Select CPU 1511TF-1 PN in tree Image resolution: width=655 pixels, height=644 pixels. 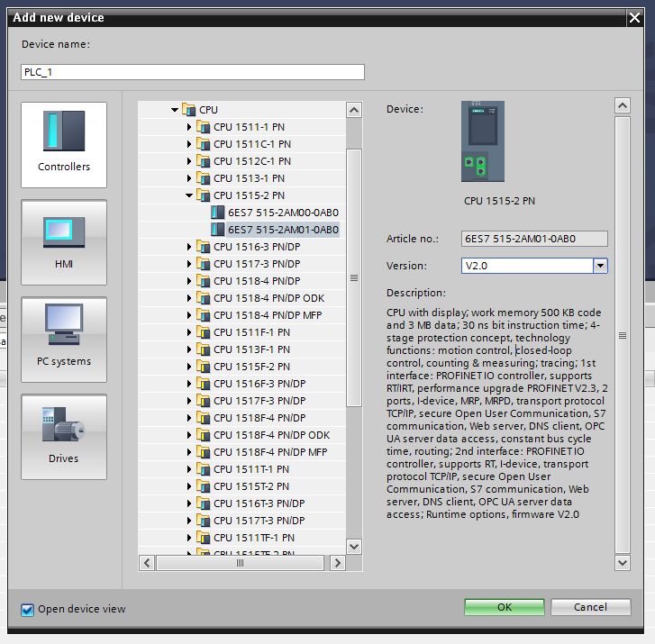(x=254, y=538)
